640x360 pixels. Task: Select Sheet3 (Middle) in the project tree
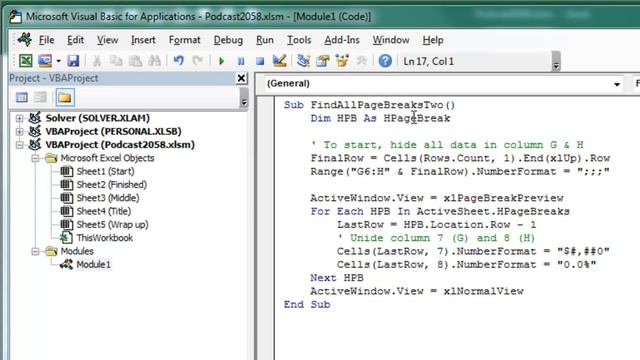[108, 198]
